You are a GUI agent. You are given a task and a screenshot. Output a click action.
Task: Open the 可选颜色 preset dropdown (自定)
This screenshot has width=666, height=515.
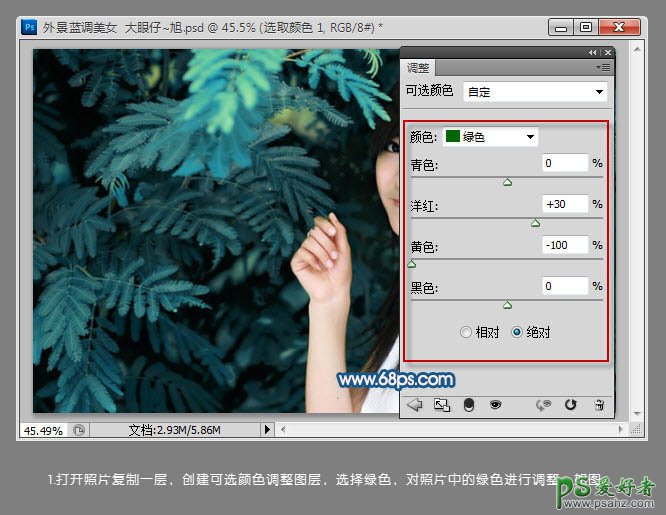[535, 92]
